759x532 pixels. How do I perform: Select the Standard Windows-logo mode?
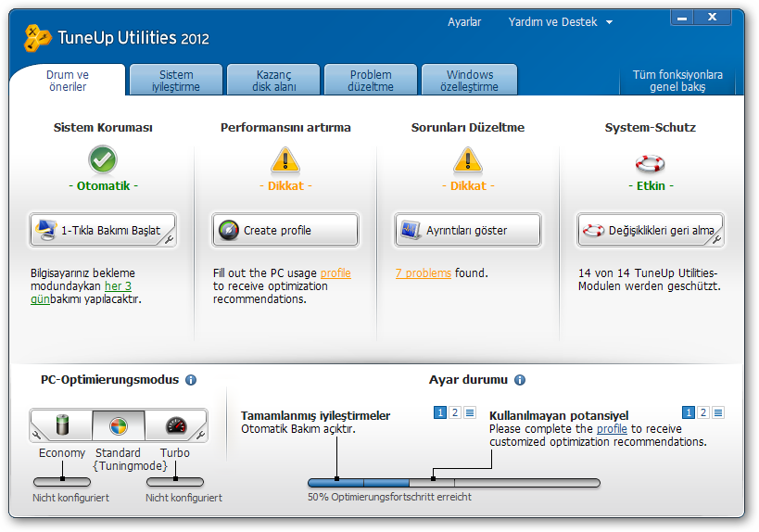coord(119,425)
